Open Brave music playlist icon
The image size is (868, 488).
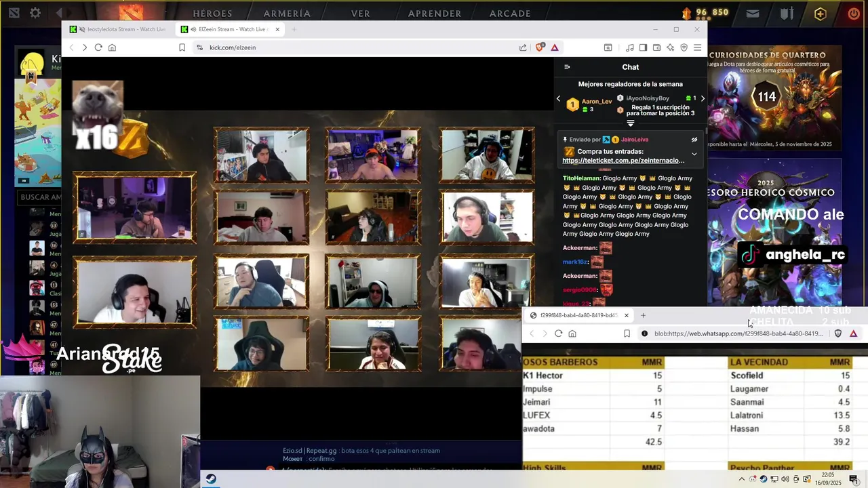630,47
